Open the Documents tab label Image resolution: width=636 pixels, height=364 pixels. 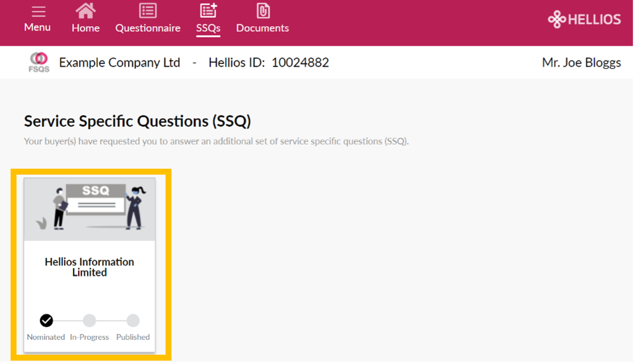(x=262, y=28)
